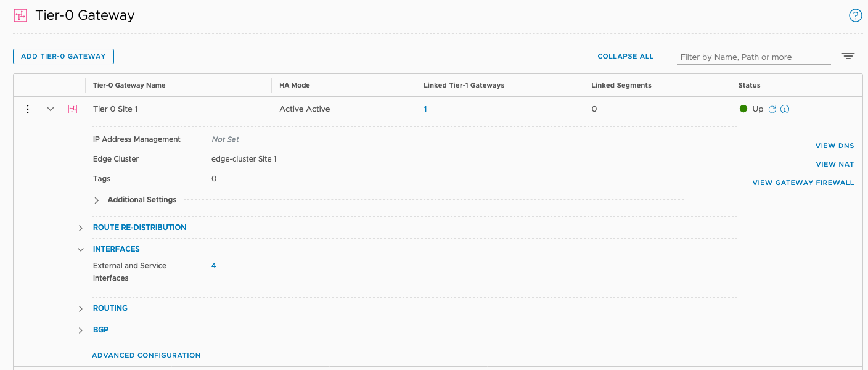The image size is (868, 370).
Task: Expand the Route Re-Distribution section
Action: tap(81, 228)
